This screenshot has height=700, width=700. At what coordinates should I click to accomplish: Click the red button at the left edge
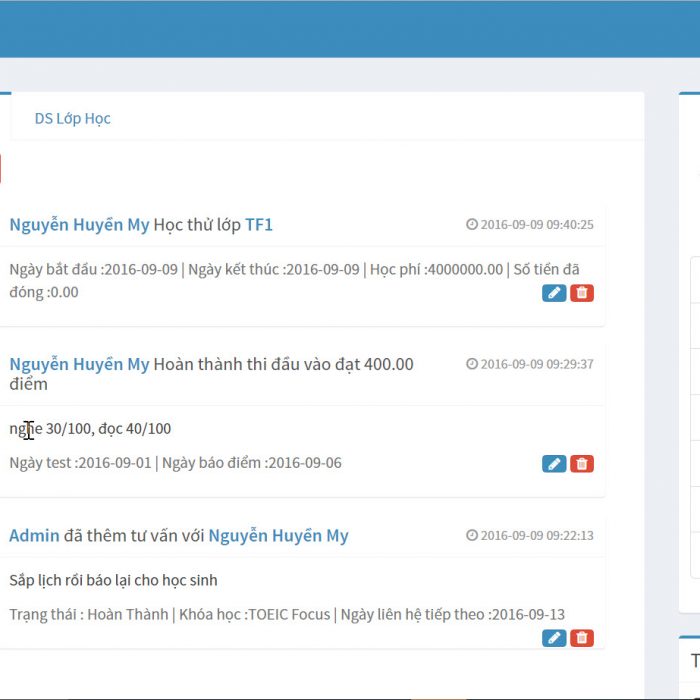[1, 168]
